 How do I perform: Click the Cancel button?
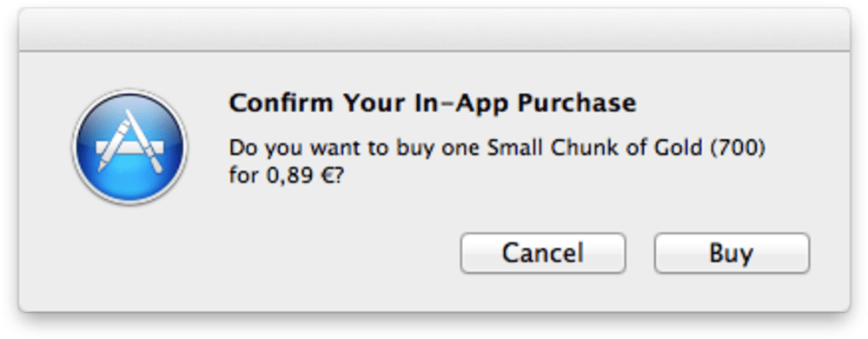(542, 253)
